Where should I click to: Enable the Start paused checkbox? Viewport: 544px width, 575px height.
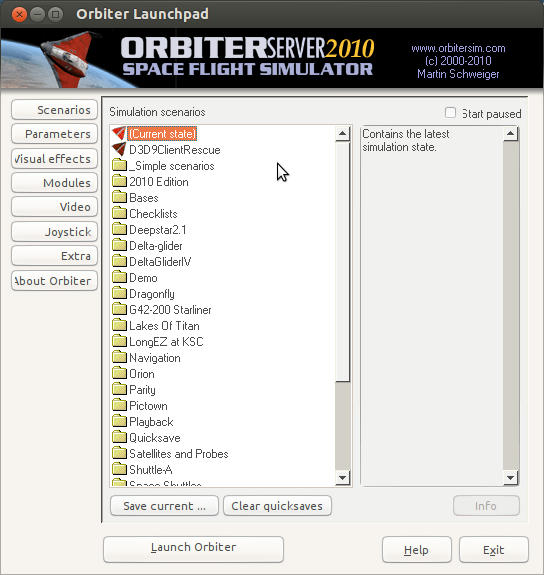(x=450, y=113)
